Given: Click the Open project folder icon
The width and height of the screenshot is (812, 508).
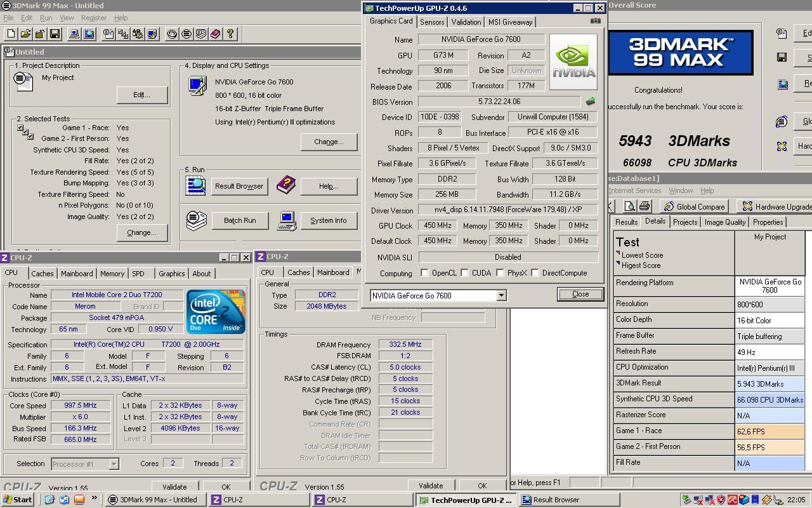Looking at the screenshot, I should [x=25, y=34].
